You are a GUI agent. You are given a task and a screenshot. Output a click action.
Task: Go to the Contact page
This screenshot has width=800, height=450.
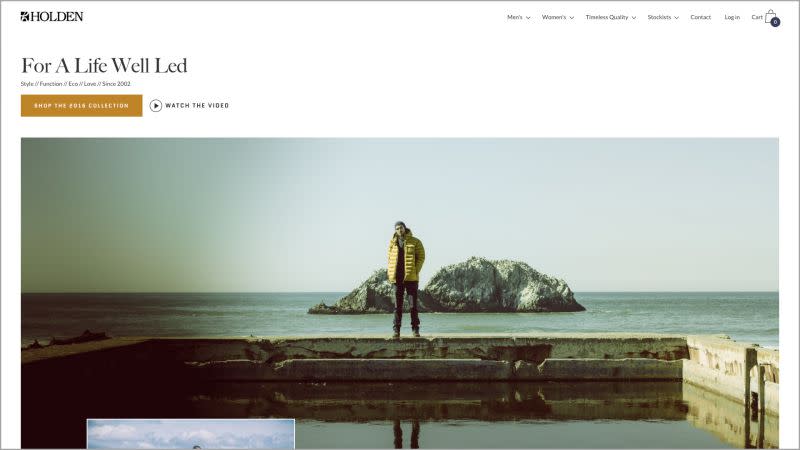point(701,17)
